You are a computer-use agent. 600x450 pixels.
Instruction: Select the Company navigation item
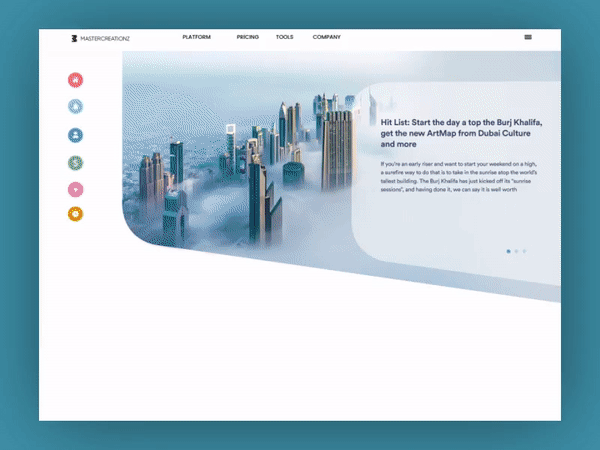pos(327,37)
